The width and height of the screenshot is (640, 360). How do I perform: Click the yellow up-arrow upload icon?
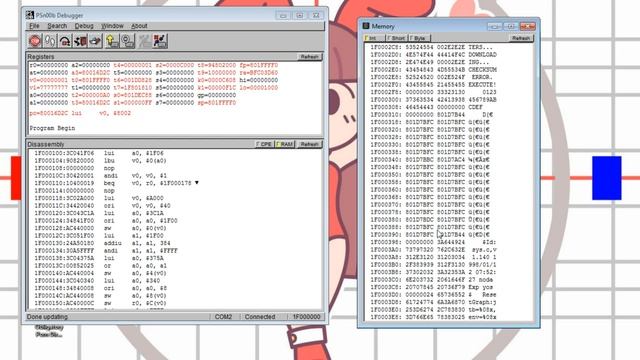click(112, 41)
